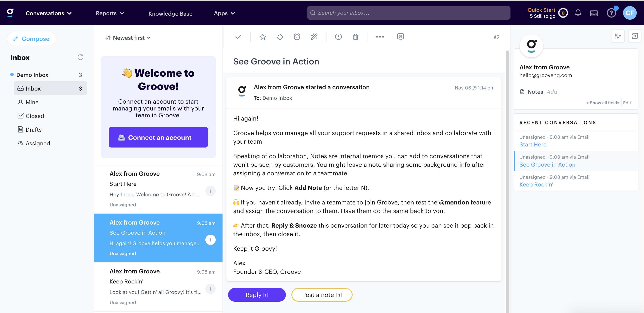The width and height of the screenshot is (644, 313).
Task: View keyboard shortcuts using the keyboard icon
Action: coord(594,13)
